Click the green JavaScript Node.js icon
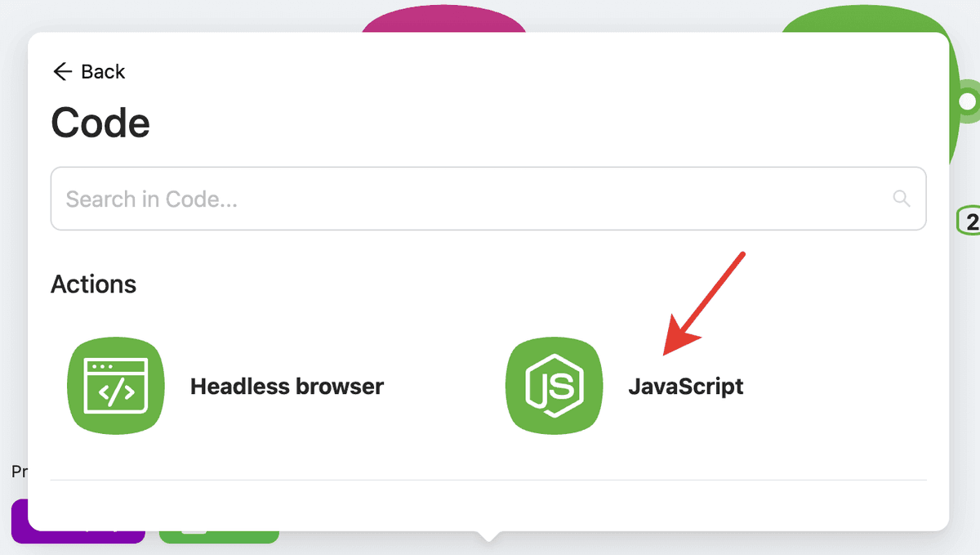The width and height of the screenshot is (980, 555). 554,386
